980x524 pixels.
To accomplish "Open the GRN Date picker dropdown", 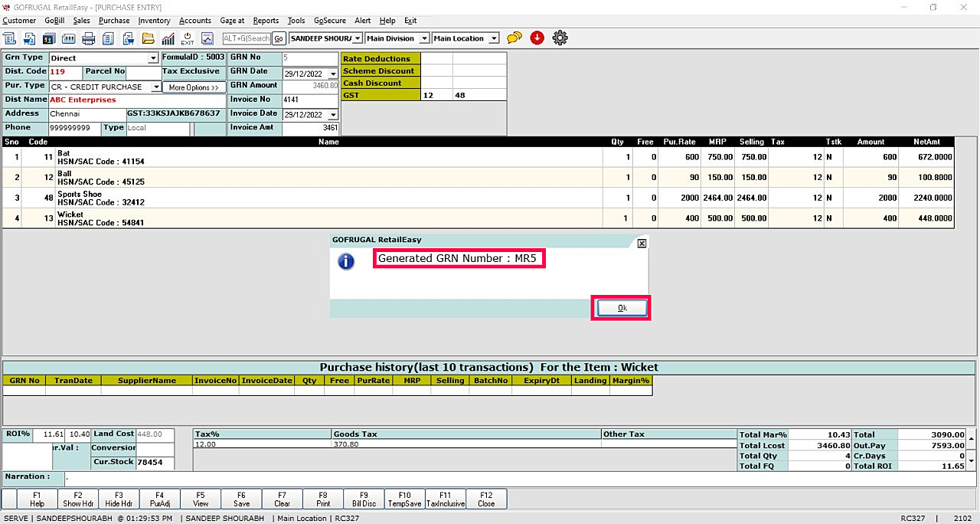I will click(333, 74).
